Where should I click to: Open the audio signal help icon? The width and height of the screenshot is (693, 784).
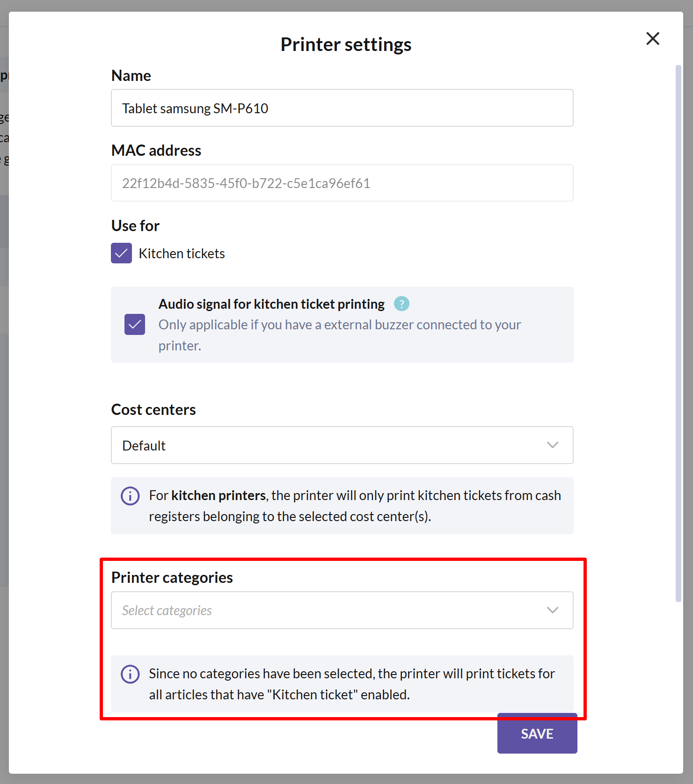[x=401, y=304]
